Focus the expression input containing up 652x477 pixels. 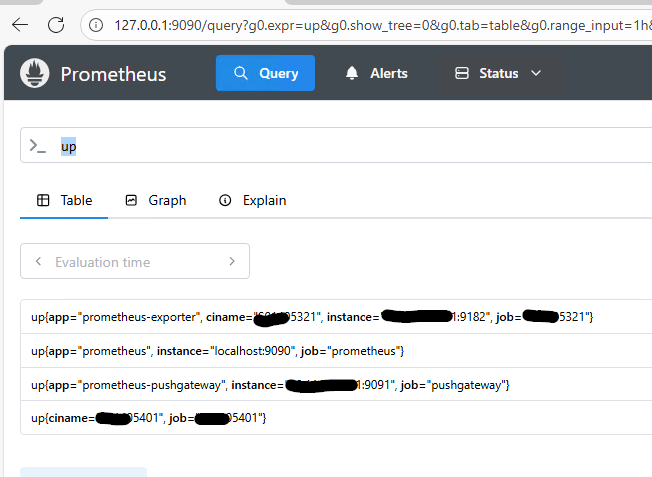[336, 146]
